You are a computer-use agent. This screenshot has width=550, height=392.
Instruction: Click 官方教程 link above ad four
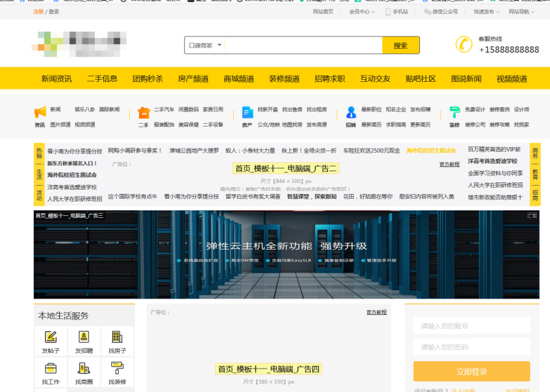pyautogui.click(x=376, y=312)
